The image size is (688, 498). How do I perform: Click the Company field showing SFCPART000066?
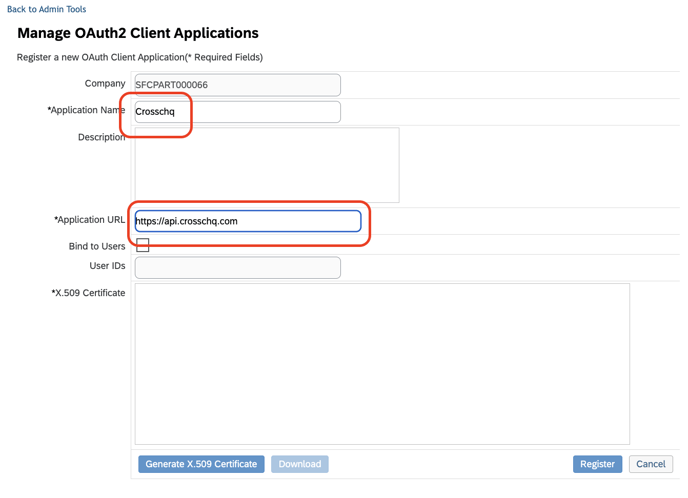tap(237, 85)
